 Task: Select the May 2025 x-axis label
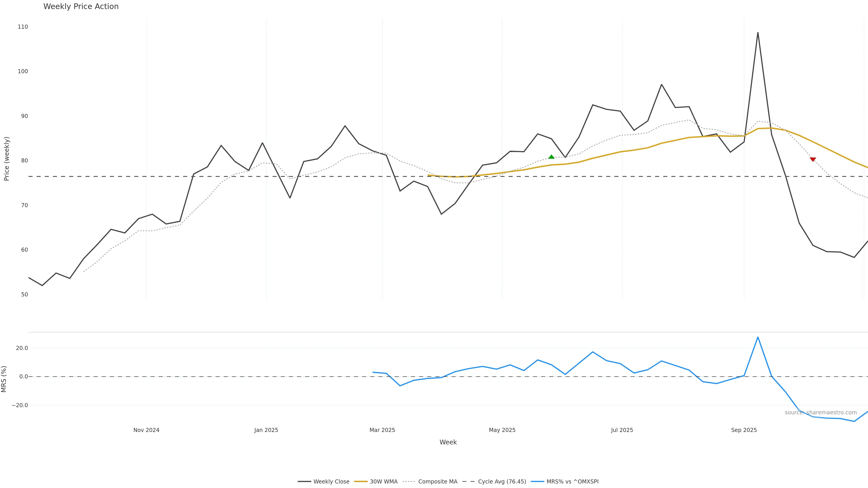coord(502,430)
